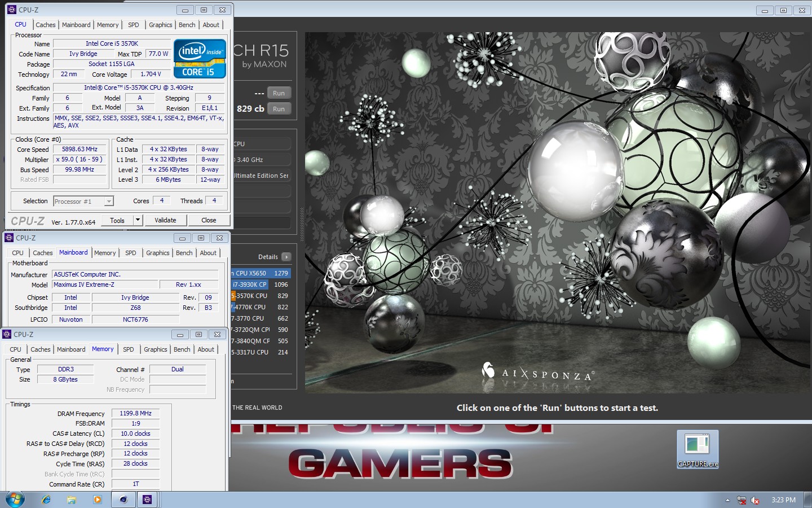812x508 pixels.
Task: Select the 4770K CPU ranking row
Action: click(261, 307)
